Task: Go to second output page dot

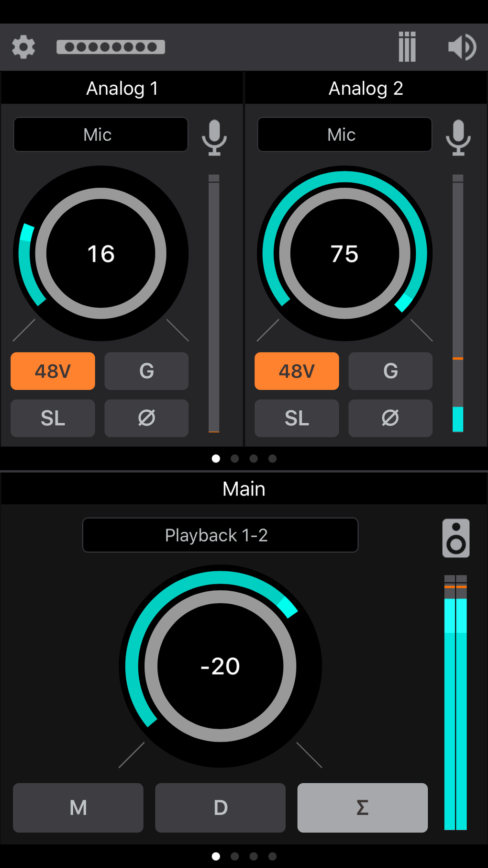Action: point(234,856)
